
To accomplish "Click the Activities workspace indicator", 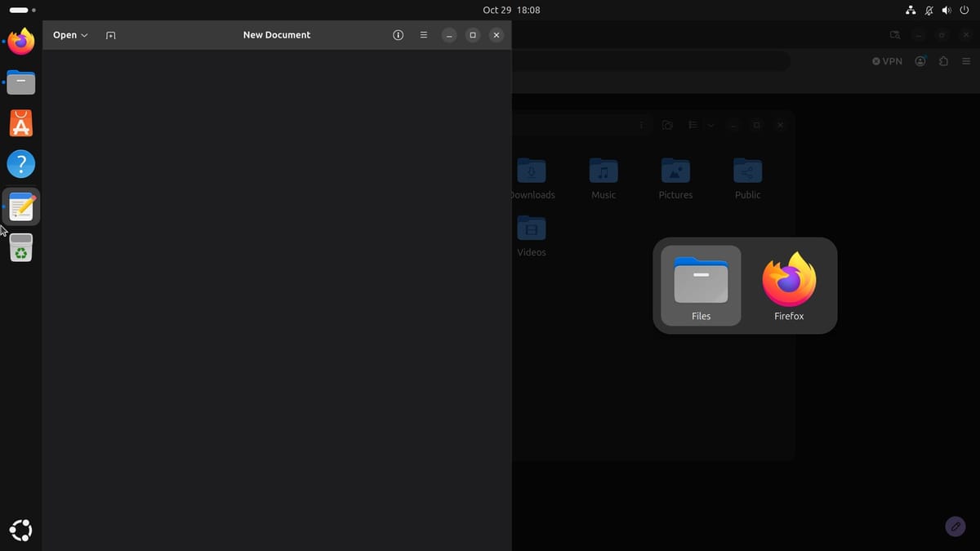I will click(22, 10).
